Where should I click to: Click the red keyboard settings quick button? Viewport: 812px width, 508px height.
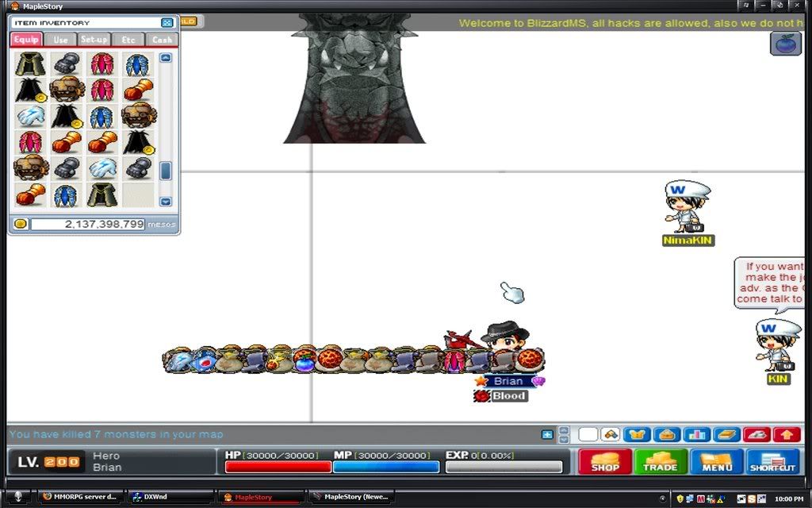pyautogui.click(x=756, y=434)
